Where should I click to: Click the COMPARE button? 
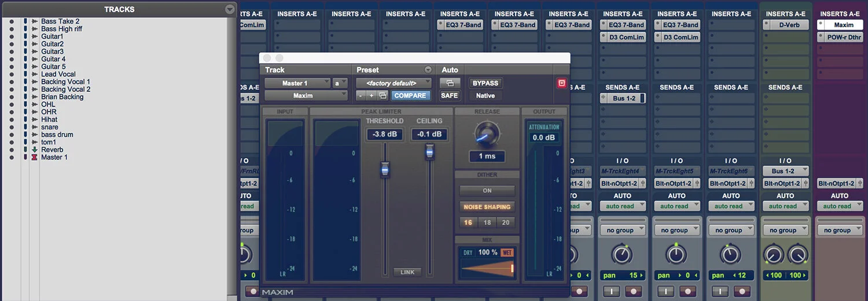coord(410,95)
